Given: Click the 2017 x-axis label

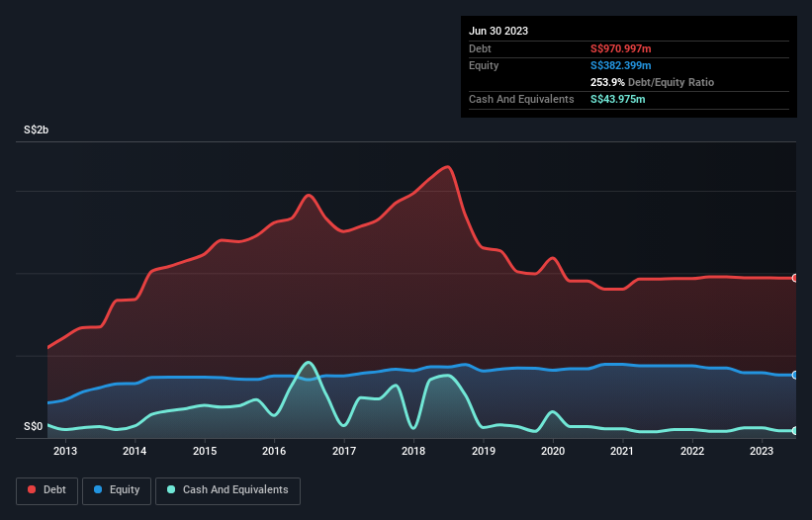Looking at the screenshot, I should (344, 451).
